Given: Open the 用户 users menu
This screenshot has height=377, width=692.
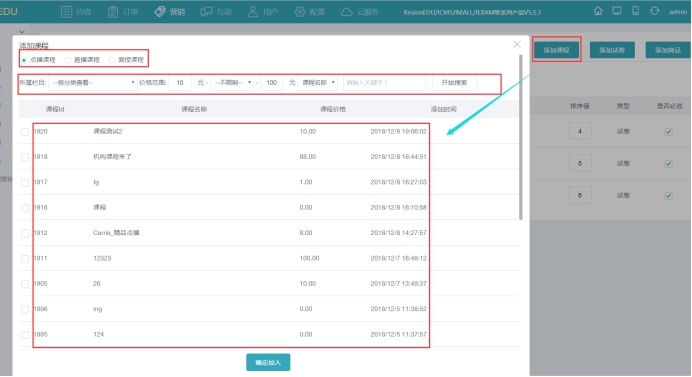Looking at the screenshot, I should (x=263, y=12).
